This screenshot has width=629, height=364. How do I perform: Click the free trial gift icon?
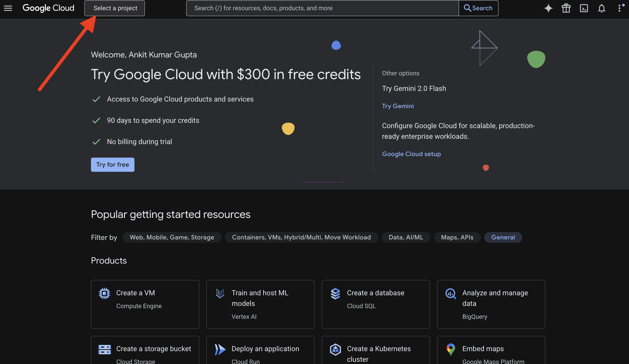tap(566, 8)
